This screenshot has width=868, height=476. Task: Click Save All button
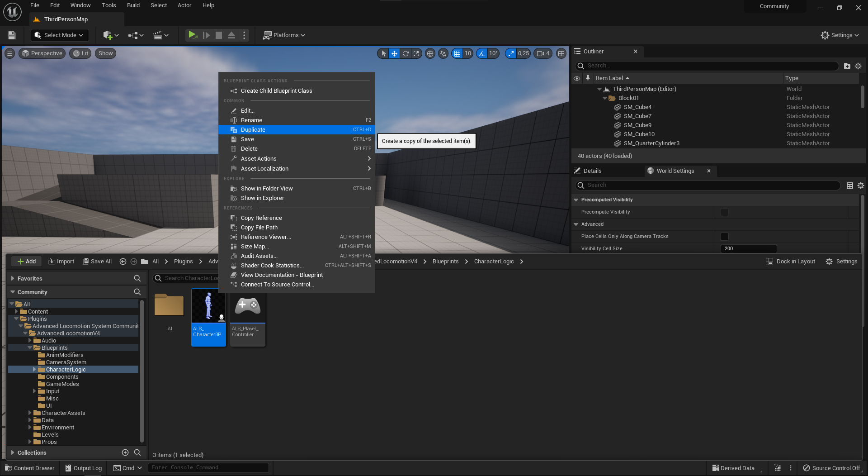click(x=97, y=262)
